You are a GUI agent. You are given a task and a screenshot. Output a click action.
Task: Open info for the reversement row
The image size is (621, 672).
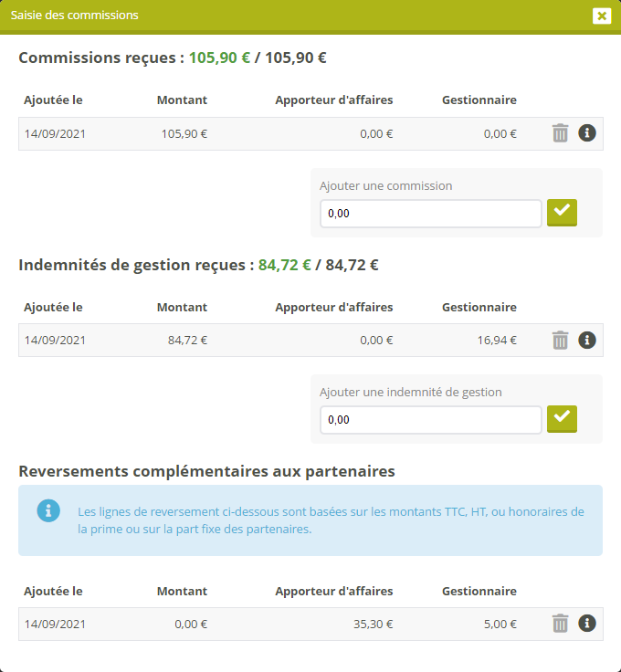click(587, 624)
